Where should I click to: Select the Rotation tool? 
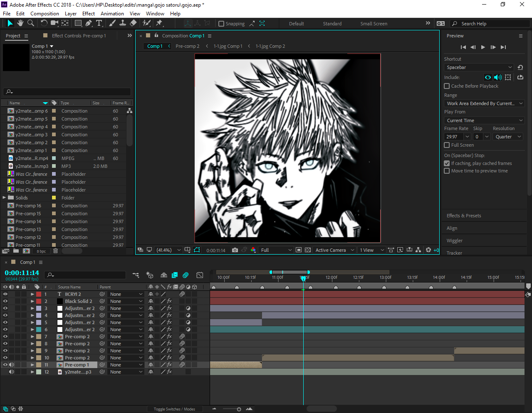point(44,23)
